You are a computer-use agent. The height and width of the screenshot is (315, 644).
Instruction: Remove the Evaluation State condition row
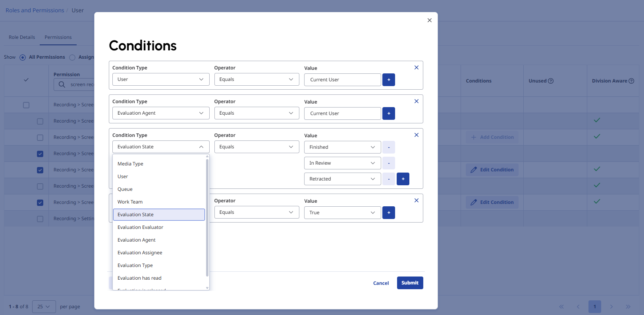coord(416,135)
